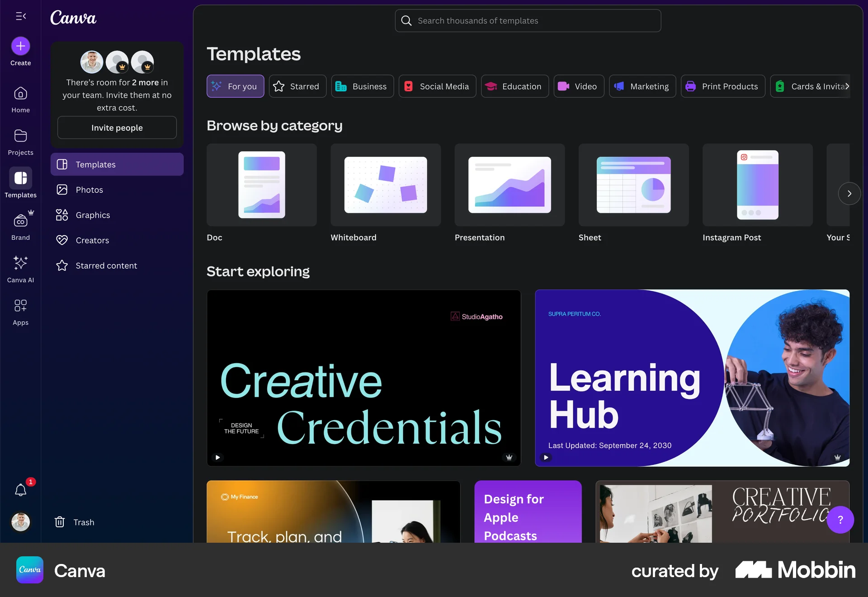The height and width of the screenshot is (597, 868).
Task: Open Canva AI from the sidebar
Action: [20, 268]
